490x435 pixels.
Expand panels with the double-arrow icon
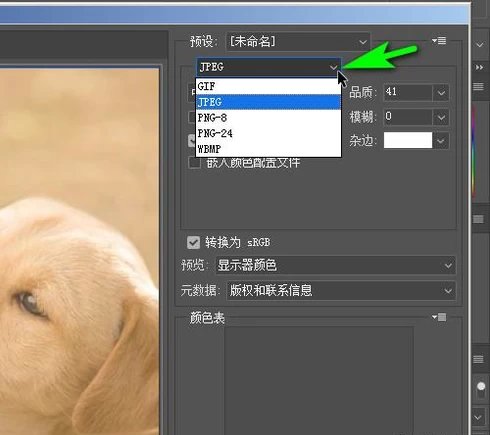click(479, 67)
